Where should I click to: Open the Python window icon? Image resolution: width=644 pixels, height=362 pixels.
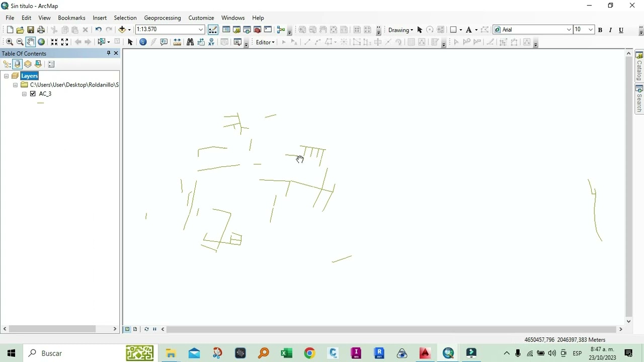268,30
